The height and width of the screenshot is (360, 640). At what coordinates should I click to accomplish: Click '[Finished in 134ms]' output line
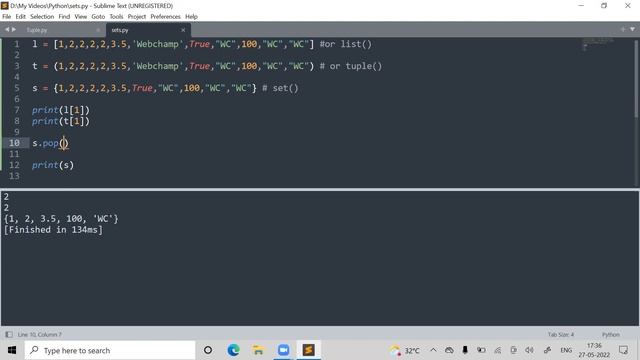(x=53, y=230)
